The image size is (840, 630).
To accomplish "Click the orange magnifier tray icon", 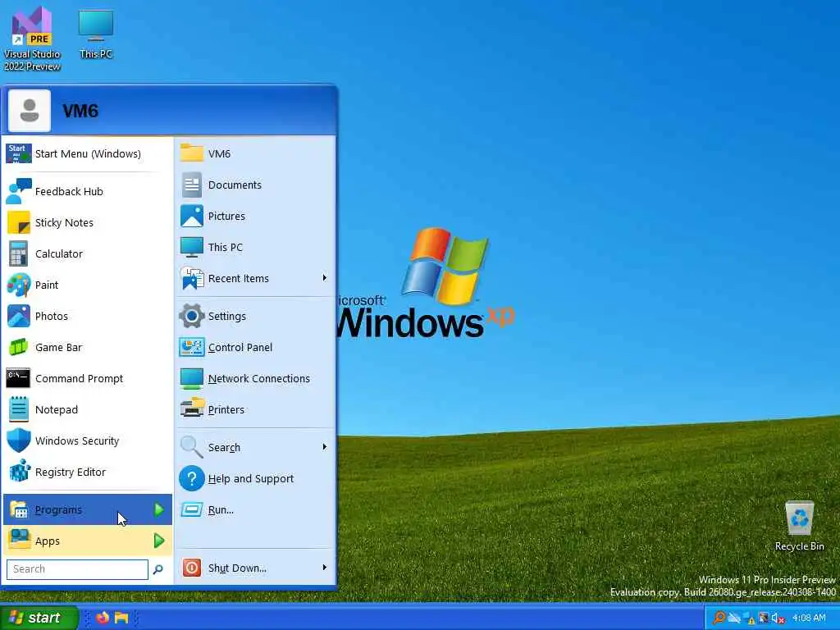I will 719,618.
